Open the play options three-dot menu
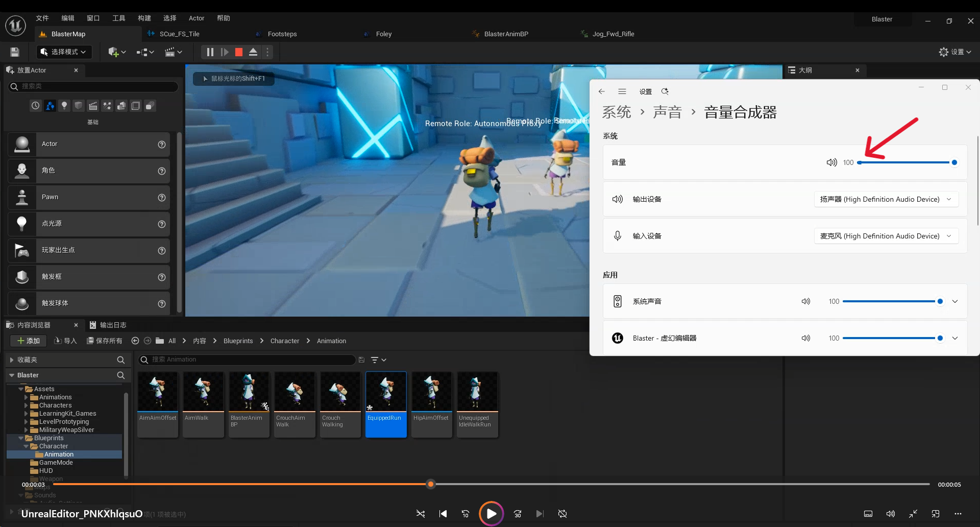The image size is (980, 527). click(x=267, y=52)
